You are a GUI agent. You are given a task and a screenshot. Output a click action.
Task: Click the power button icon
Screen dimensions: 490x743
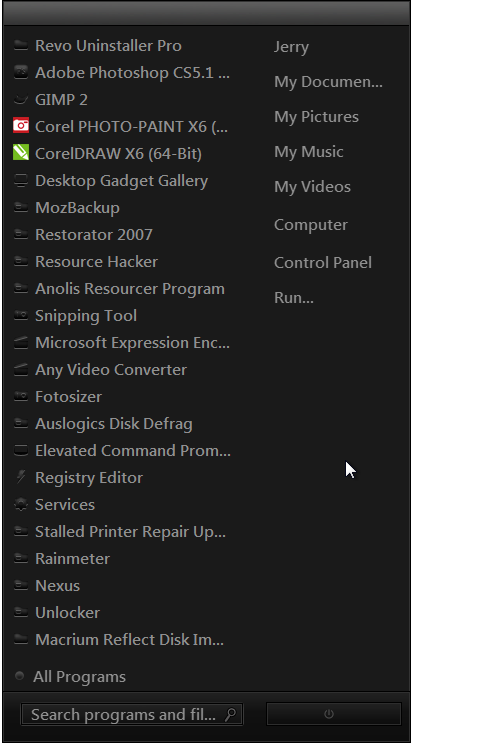329,714
